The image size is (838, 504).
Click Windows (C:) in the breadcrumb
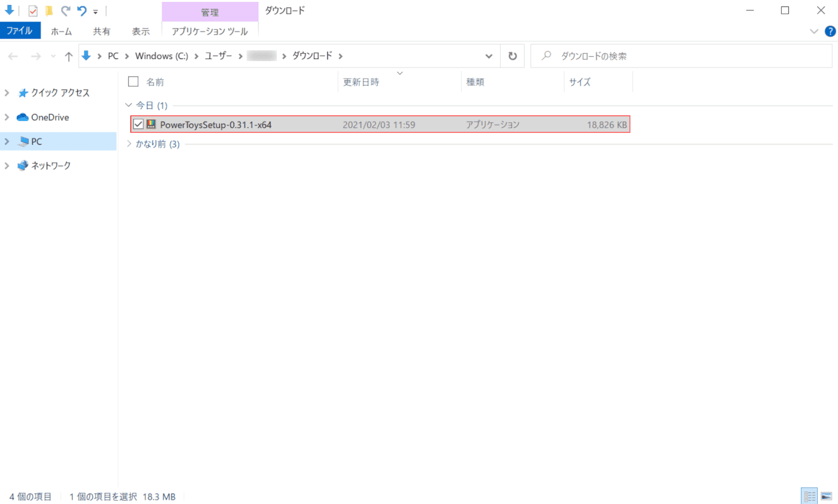(161, 56)
